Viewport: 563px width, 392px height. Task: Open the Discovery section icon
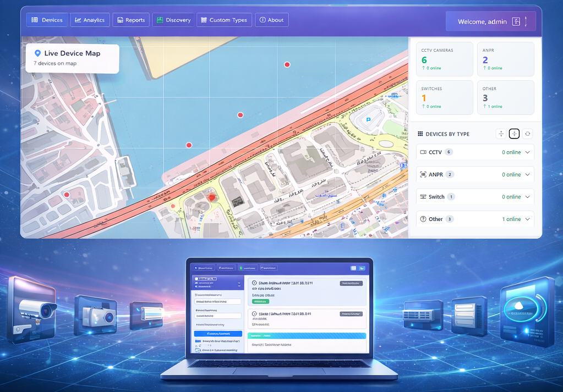tap(160, 20)
